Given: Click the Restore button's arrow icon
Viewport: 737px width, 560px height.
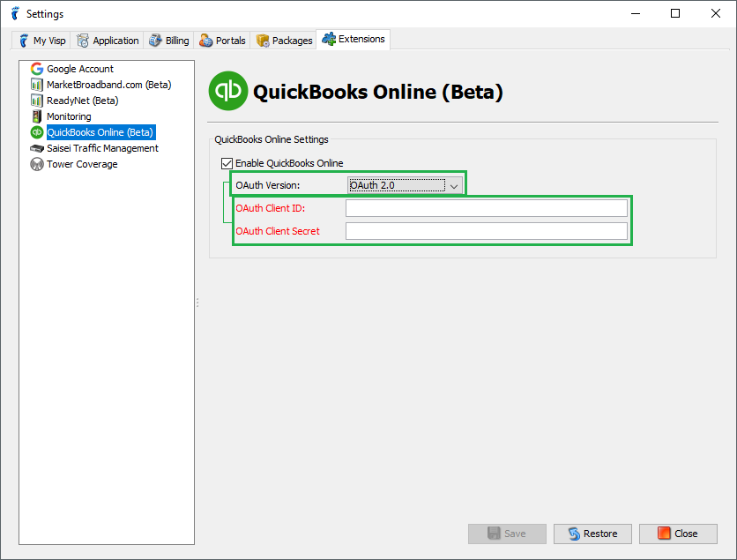Looking at the screenshot, I should click(x=575, y=534).
